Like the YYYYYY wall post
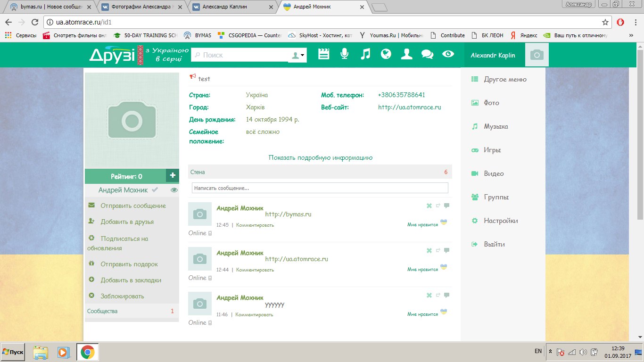This screenshot has width=644, height=362. tap(422, 314)
